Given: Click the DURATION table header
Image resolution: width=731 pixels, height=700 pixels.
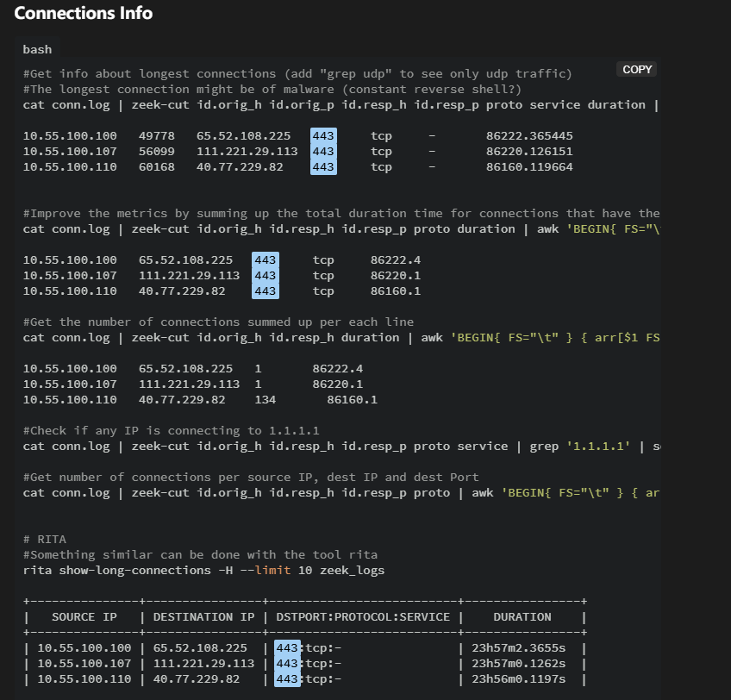Looking at the screenshot, I should coord(522,617).
